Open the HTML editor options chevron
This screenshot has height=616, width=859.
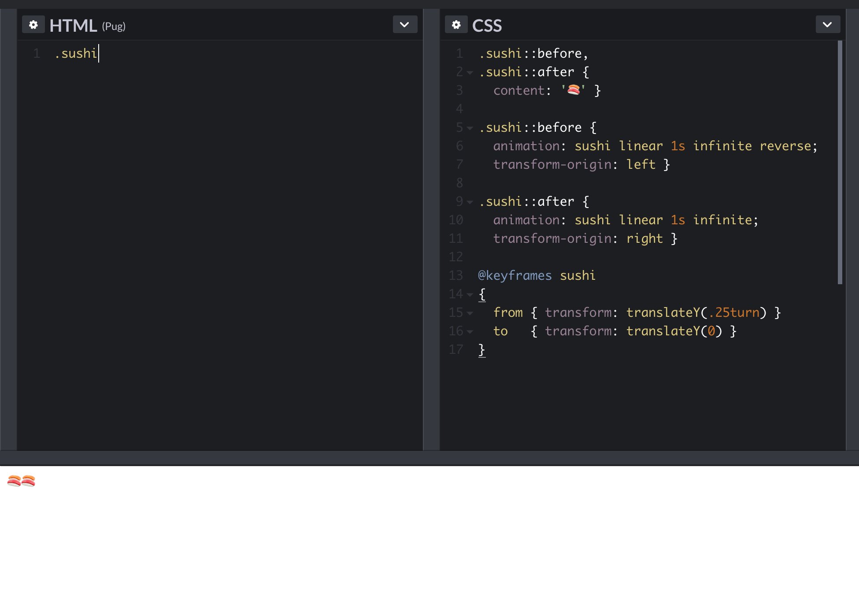(404, 24)
